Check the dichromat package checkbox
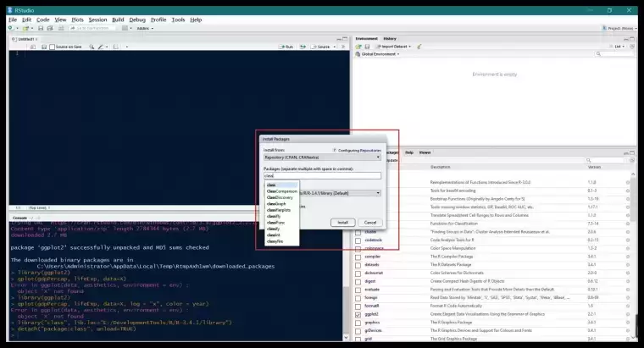Screen dimensions: 644x348 pos(358,273)
